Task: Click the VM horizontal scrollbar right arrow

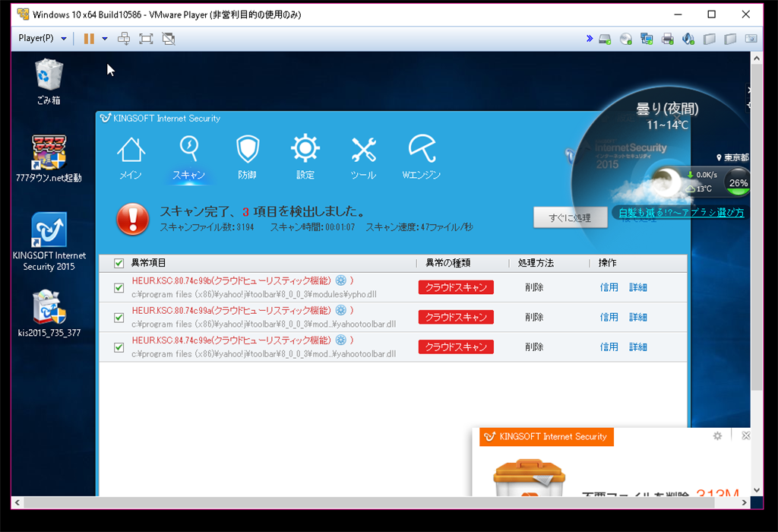Action: [745, 502]
